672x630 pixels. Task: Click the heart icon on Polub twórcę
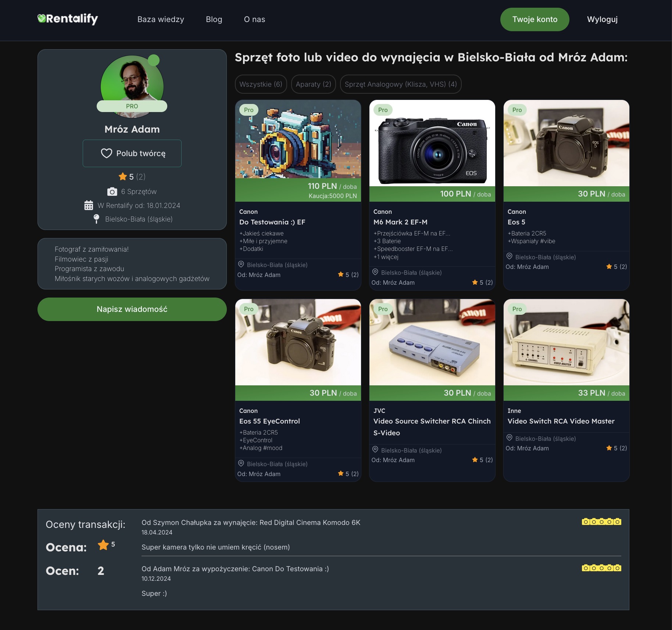(x=106, y=153)
